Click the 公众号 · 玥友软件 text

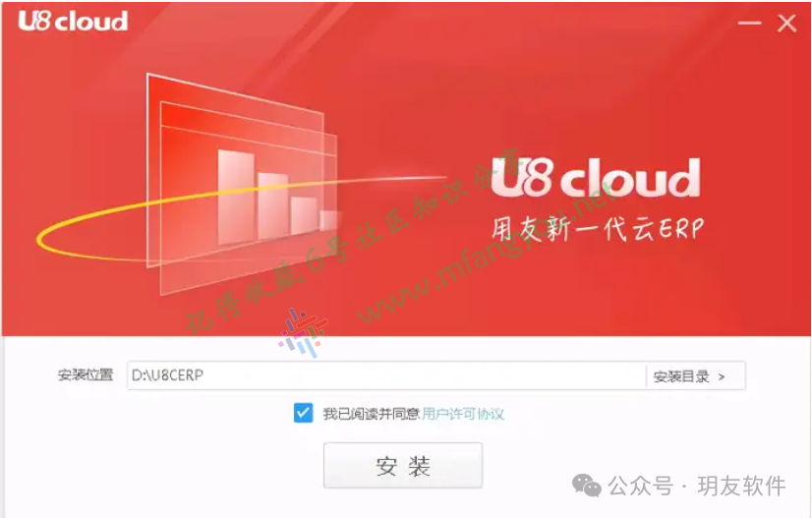tap(697, 486)
